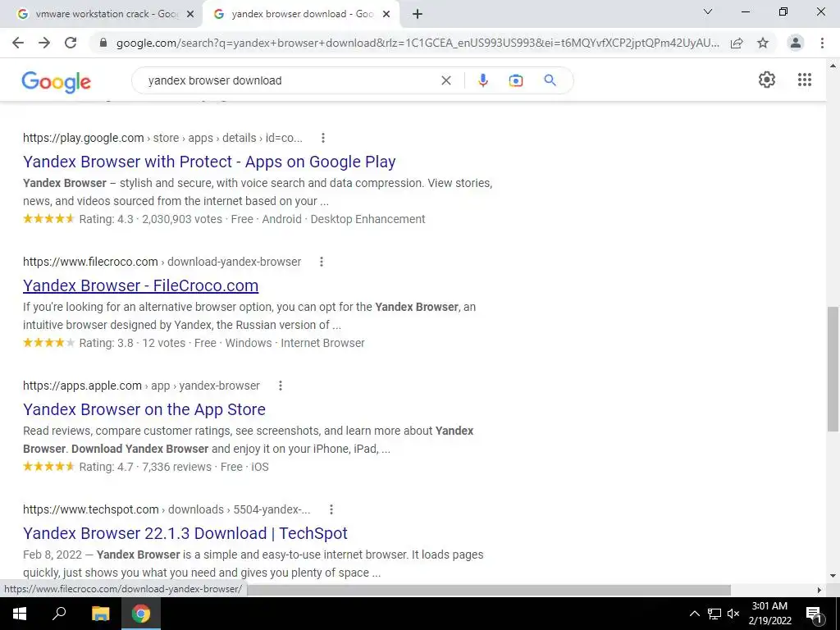Open options for filecroco.com result
This screenshot has width=840, height=630.
(x=322, y=262)
